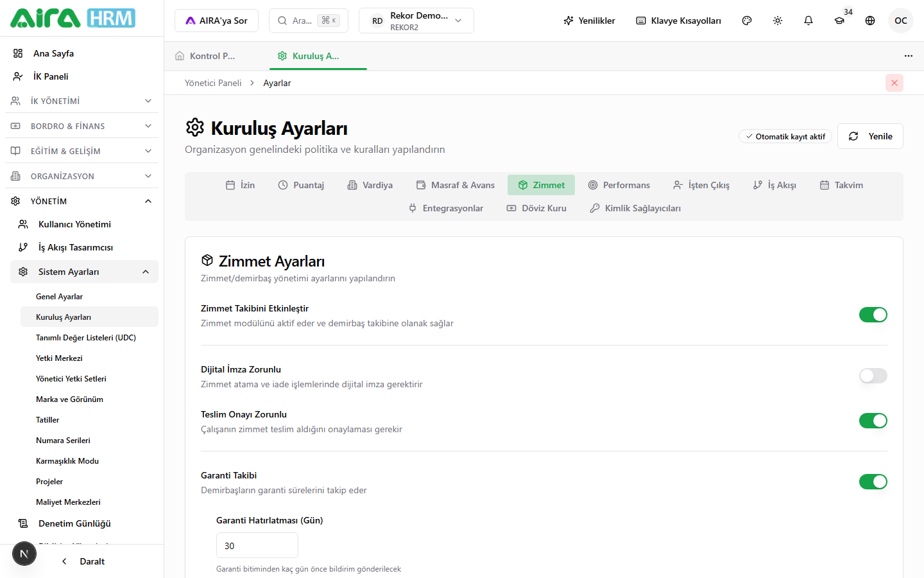Image resolution: width=924 pixels, height=578 pixels.
Task: Open Numara Serileri in sidebar
Action: [89, 441]
